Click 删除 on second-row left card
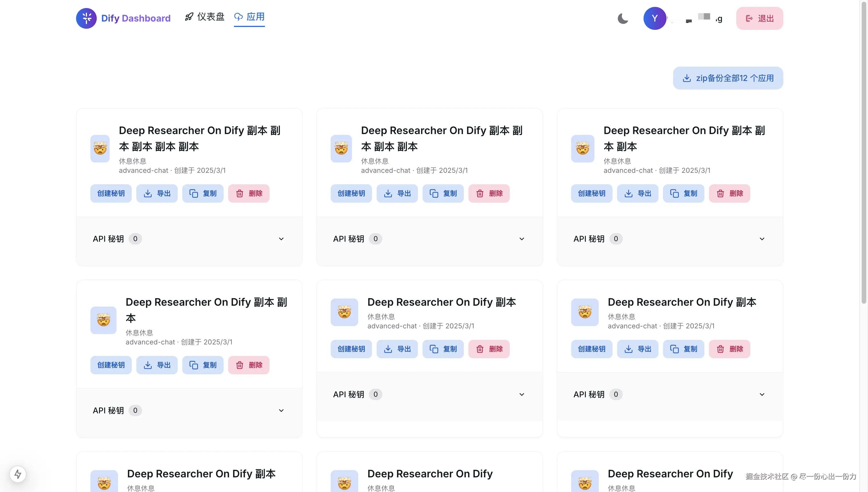868x492 pixels. coord(249,365)
